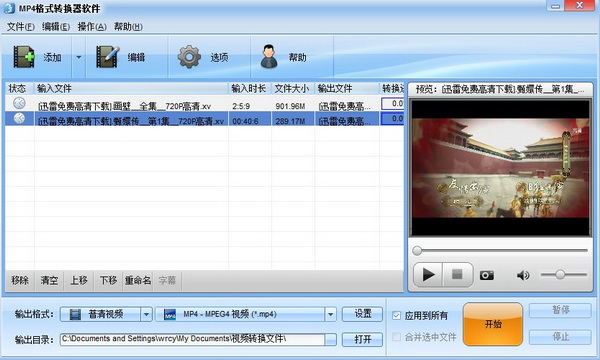Open the 操作(A) menu

tap(92, 27)
